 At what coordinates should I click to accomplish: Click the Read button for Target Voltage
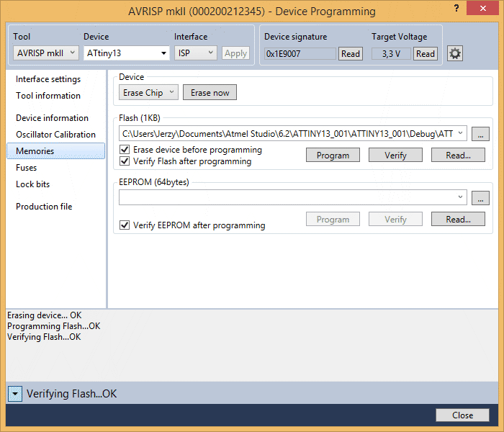click(x=426, y=53)
